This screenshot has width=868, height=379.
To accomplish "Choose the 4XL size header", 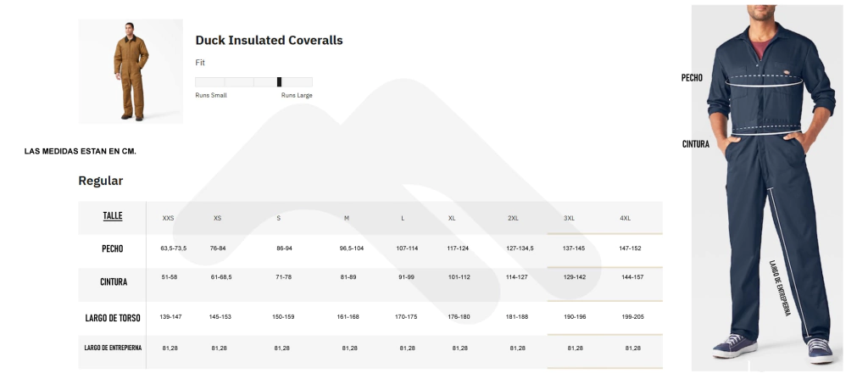I will (625, 218).
